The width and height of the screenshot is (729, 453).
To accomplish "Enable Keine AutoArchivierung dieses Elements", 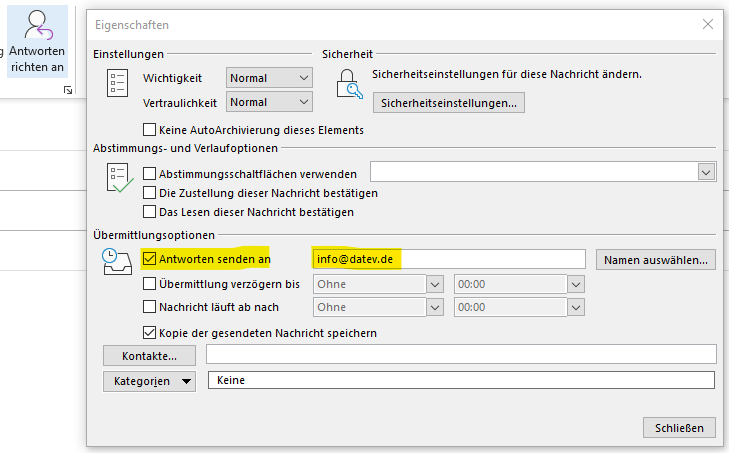I will click(149, 129).
